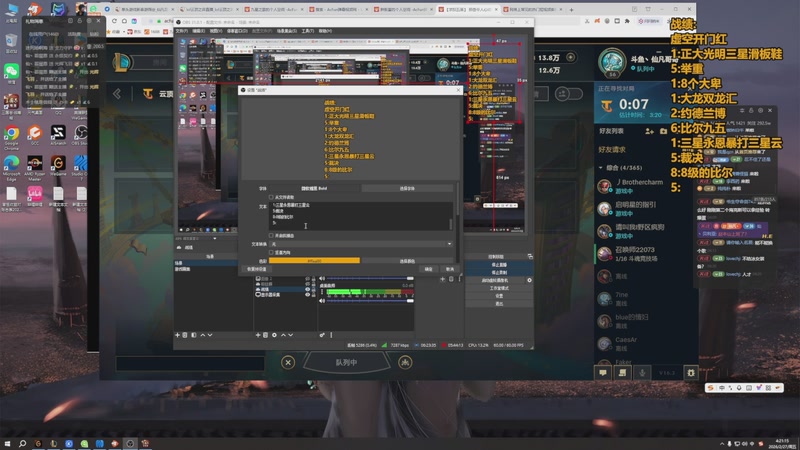Restore defaults in the properties dialog

pyautogui.click(x=257, y=269)
